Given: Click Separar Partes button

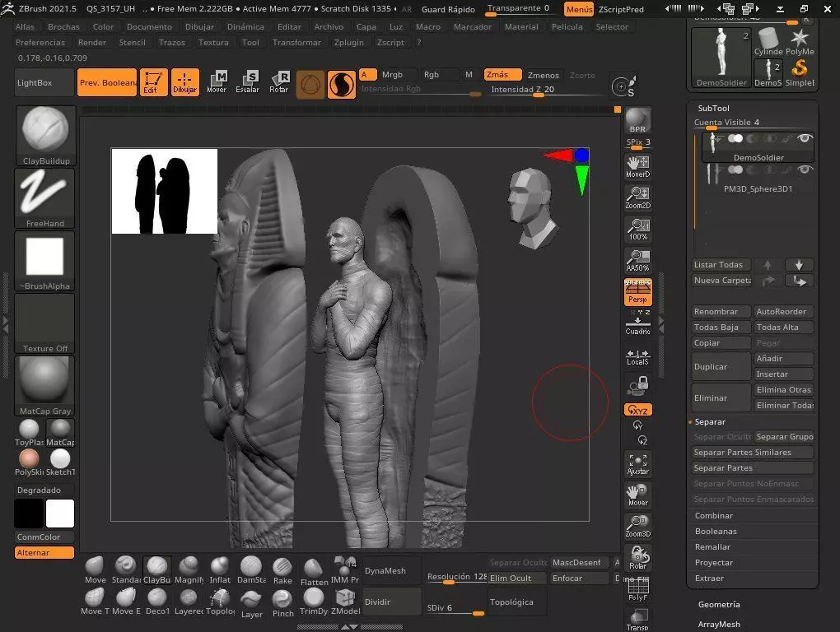Looking at the screenshot, I should point(752,468).
